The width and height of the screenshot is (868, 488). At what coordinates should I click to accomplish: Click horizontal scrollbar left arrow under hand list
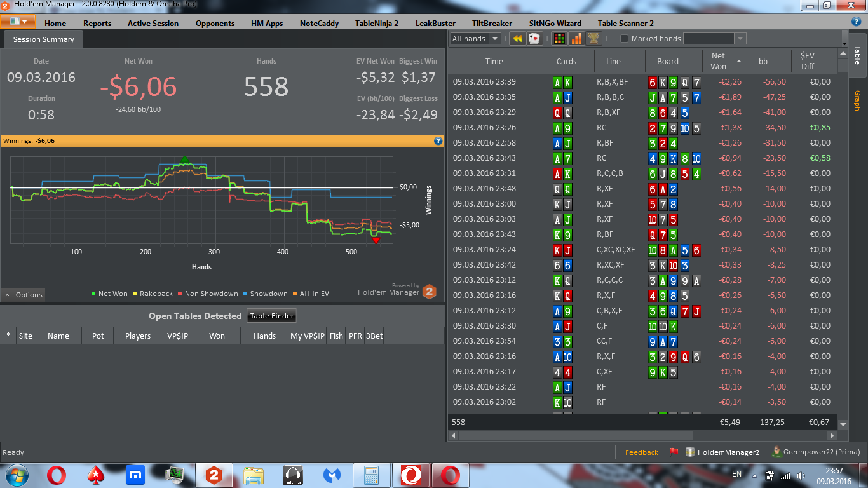tap(454, 436)
